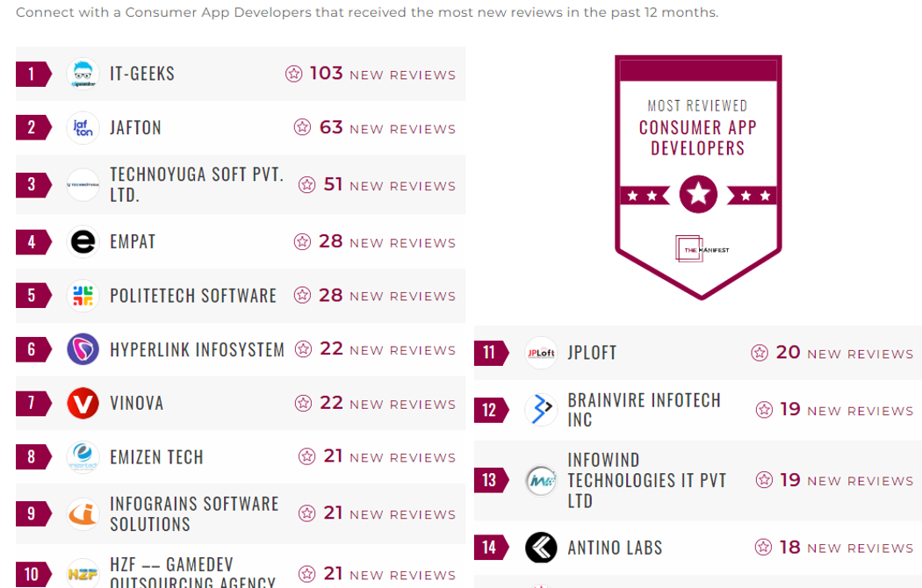Select the Empat black 'e' logo
Screen dimensions: 922x588
(83, 242)
